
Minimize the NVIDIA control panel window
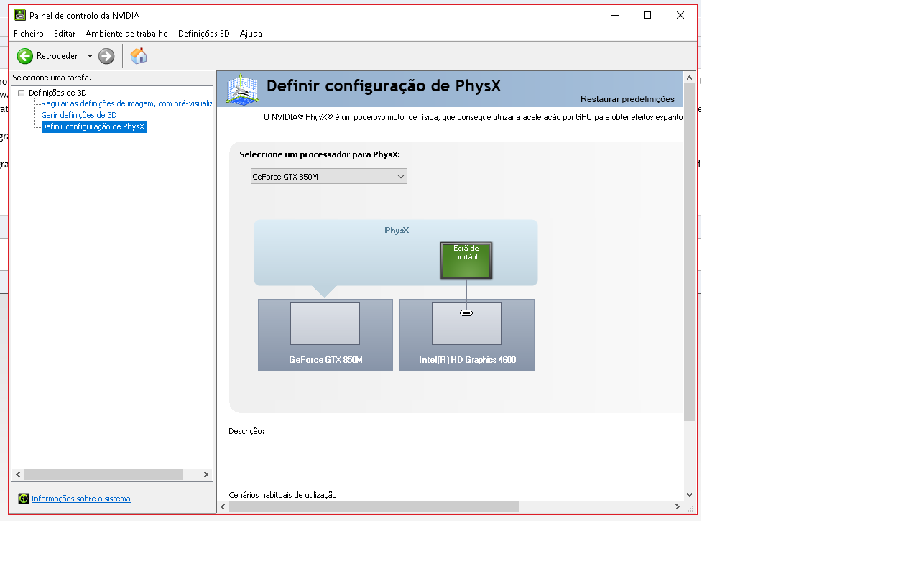pos(615,15)
